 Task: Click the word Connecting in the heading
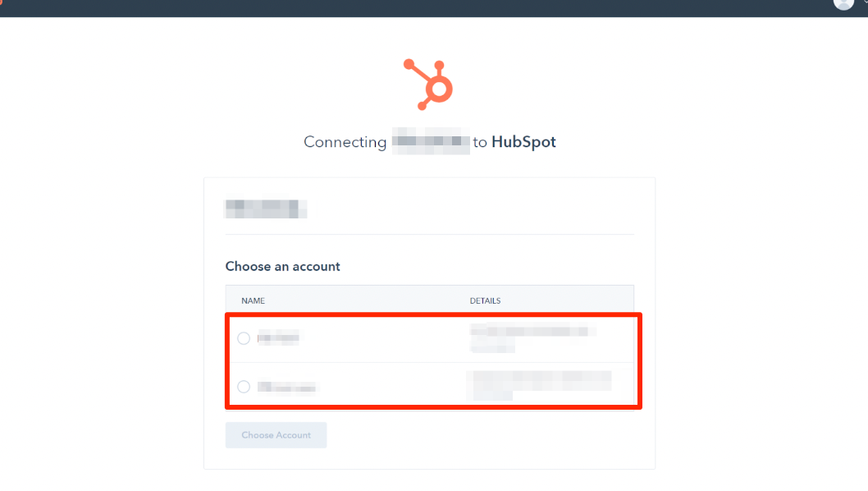click(x=345, y=142)
